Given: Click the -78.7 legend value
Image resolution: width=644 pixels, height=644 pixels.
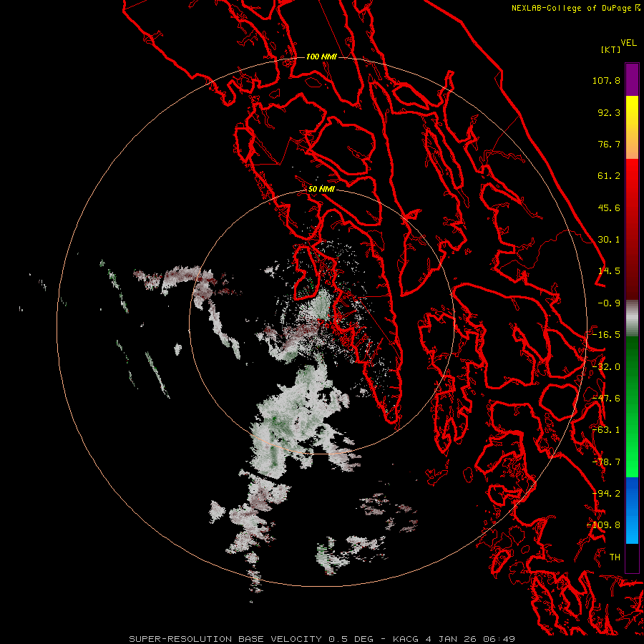Looking at the screenshot, I should 606,462.
